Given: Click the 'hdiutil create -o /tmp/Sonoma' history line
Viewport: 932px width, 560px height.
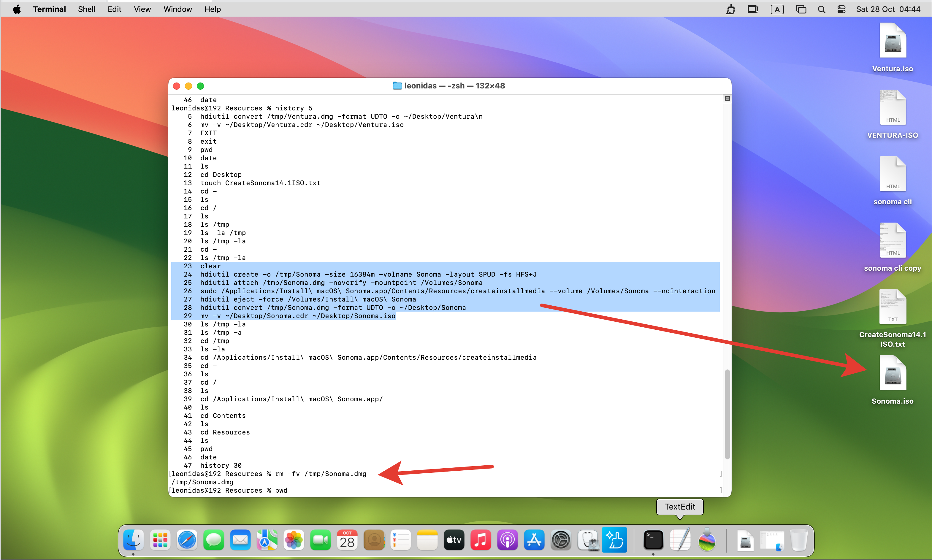Looking at the screenshot, I should point(368,274).
